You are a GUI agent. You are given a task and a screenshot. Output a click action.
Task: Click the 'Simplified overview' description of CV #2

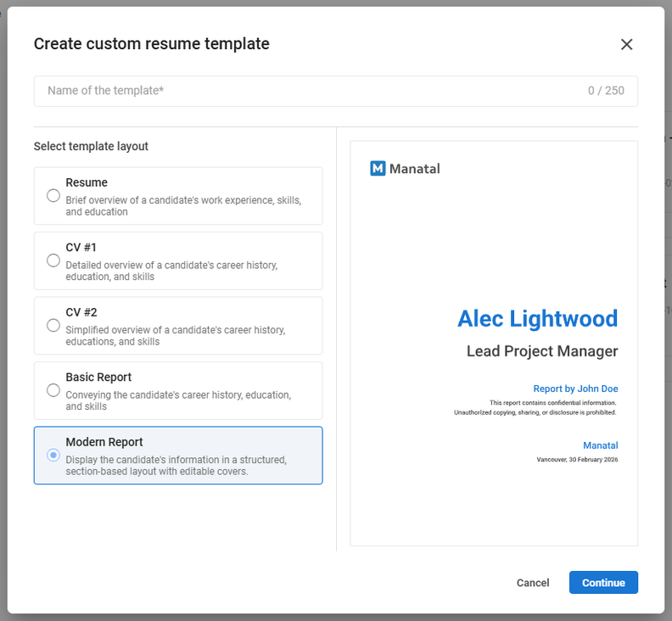click(x=176, y=336)
